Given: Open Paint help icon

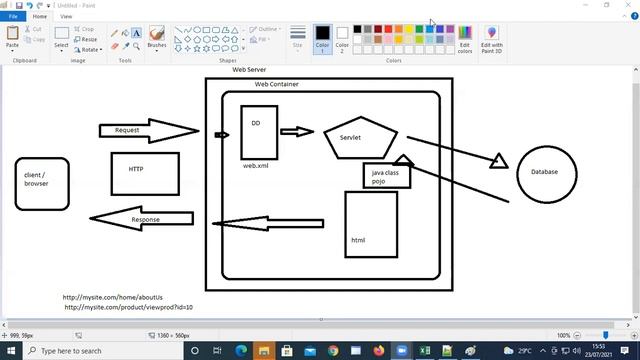Looking at the screenshot, I should (635, 16).
